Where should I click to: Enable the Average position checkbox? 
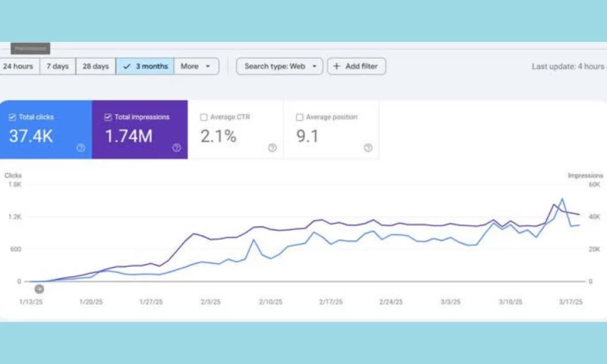tap(299, 118)
